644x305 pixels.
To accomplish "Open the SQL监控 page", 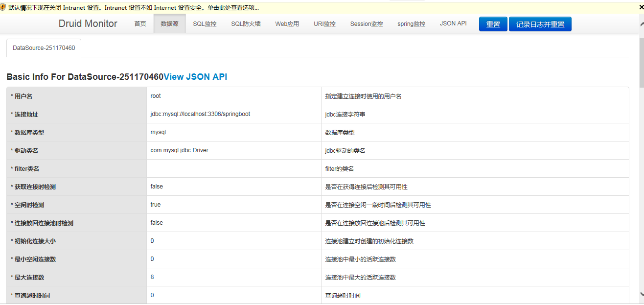I will point(205,23).
